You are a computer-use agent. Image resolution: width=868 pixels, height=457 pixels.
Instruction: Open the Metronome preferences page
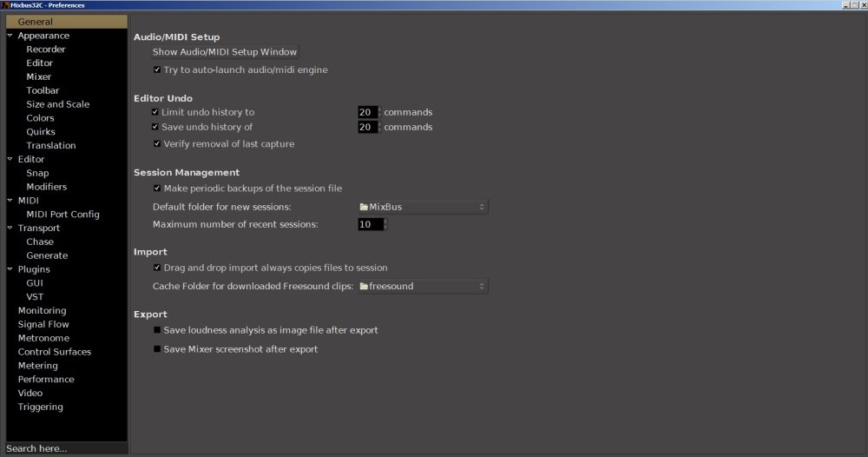point(43,338)
